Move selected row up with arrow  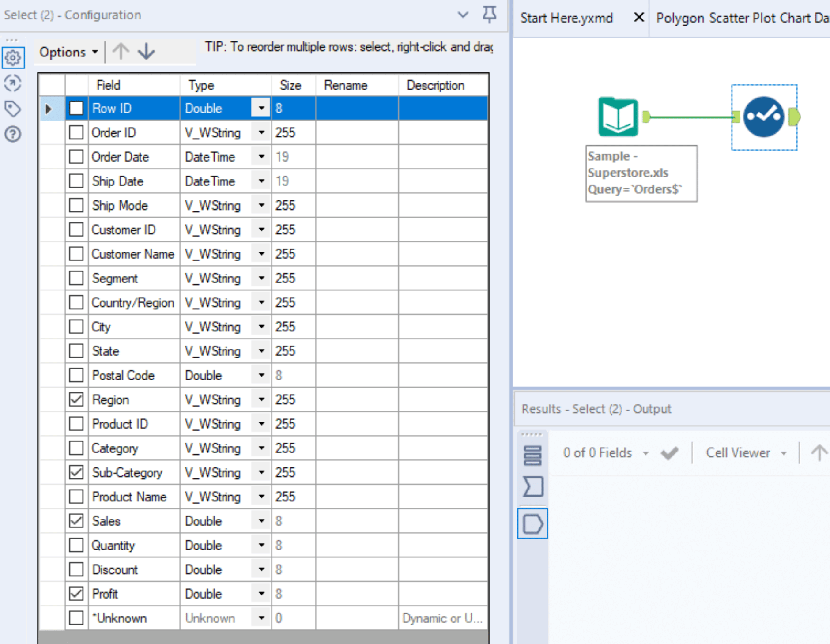[x=121, y=52]
